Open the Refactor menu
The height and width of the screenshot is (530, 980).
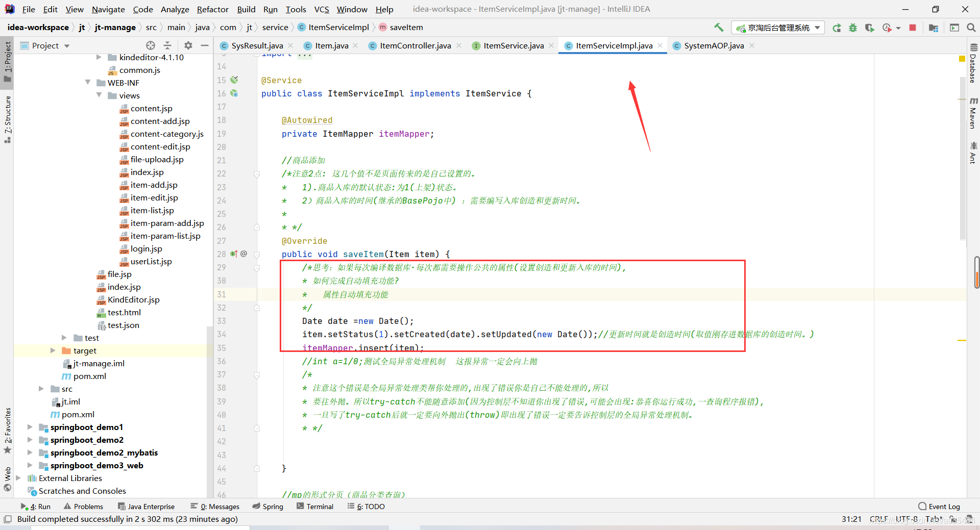point(212,9)
